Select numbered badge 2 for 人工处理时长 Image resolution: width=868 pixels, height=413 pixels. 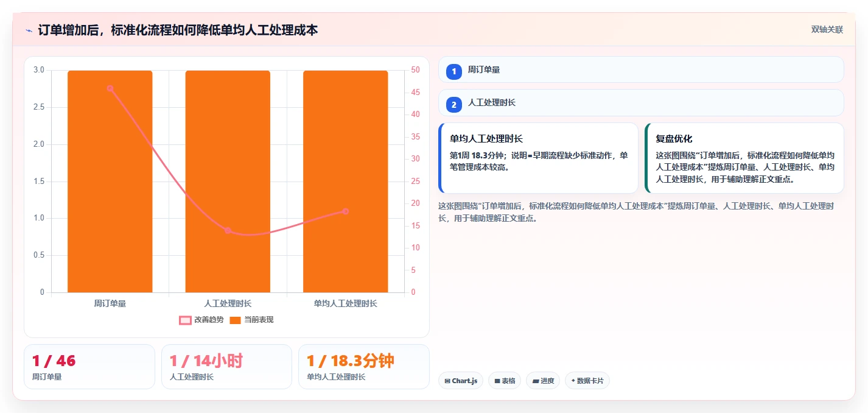454,105
